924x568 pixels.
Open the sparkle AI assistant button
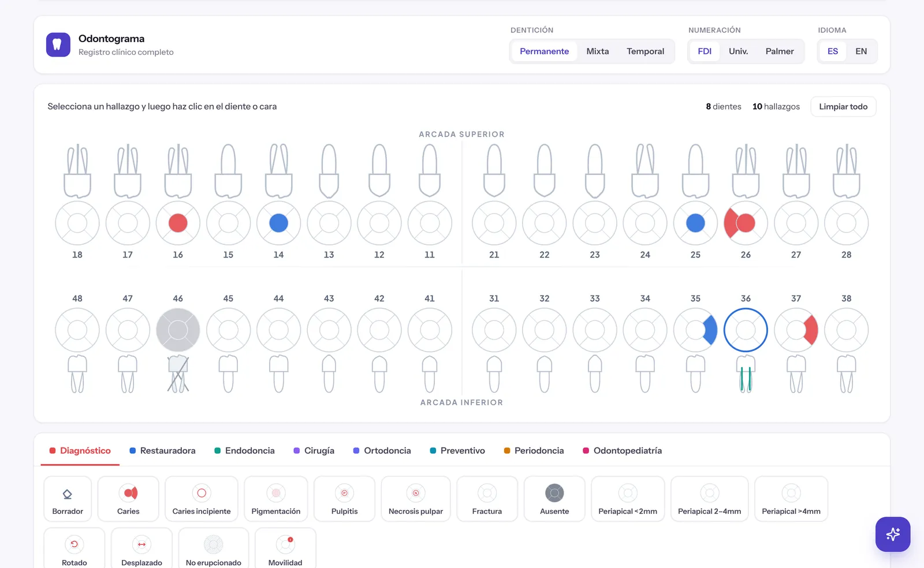tap(893, 535)
